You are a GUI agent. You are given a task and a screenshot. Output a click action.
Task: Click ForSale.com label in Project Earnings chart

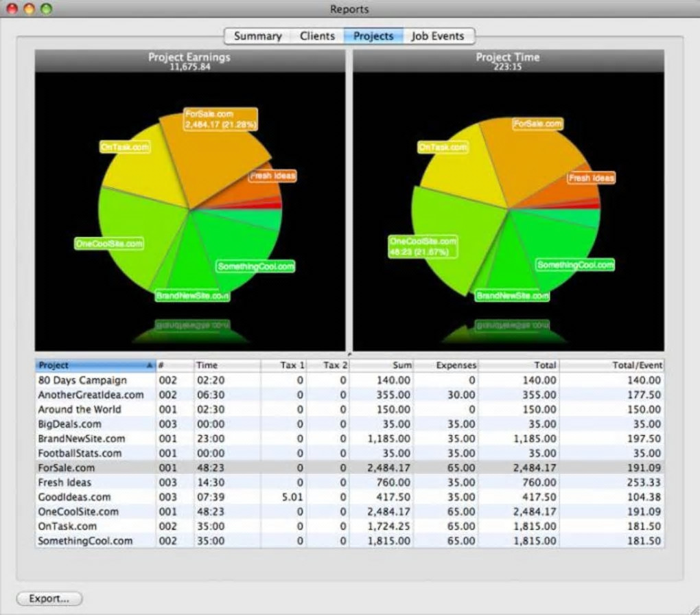click(220, 119)
